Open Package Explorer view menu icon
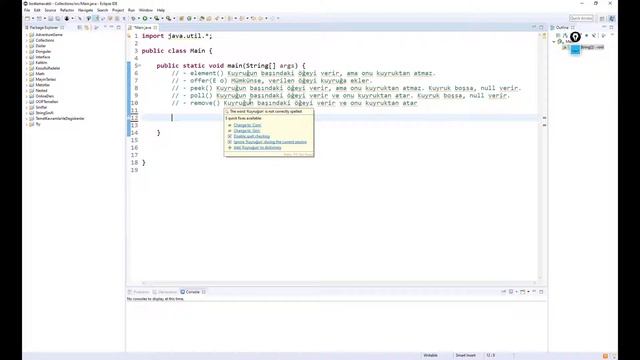Image resolution: width=640 pixels, height=360 pixels. tap(96, 27)
